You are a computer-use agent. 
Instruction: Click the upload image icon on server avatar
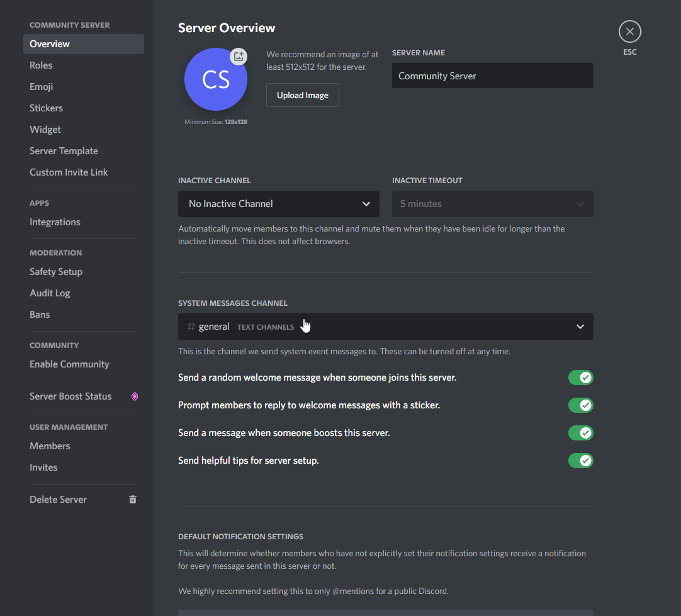pyautogui.click(x=239, y=57)
